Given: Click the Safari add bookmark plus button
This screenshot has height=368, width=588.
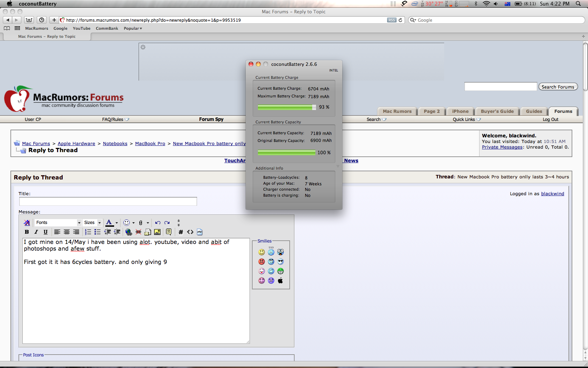Looking at the screenshot, I should click(x=54, y=20).
